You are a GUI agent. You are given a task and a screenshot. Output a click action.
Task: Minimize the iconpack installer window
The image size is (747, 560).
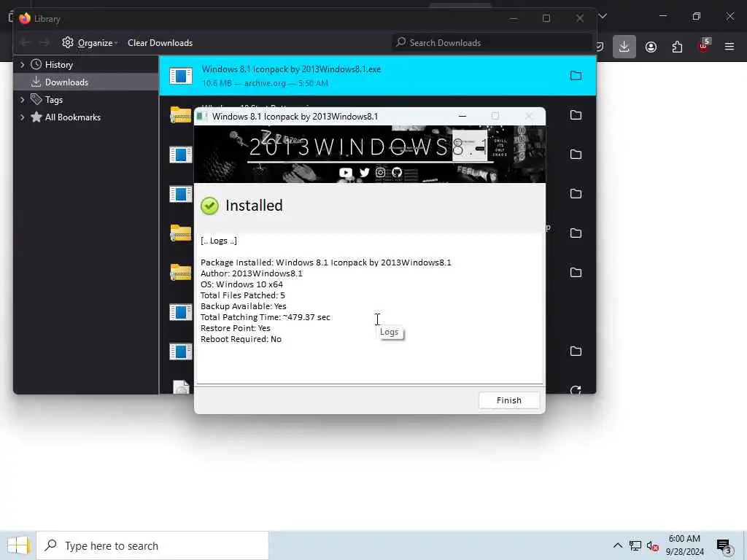click(462, 116)
